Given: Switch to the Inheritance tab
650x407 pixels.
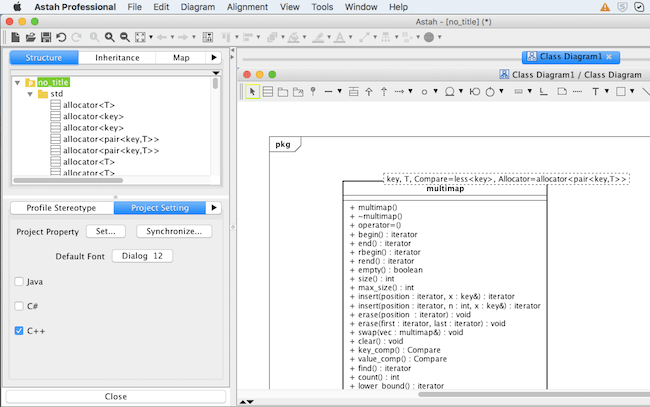Looking at the screenshot, I should tap(117, 58).
